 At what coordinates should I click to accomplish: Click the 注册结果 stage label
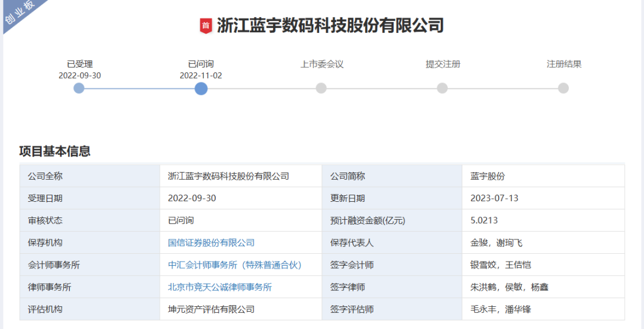[x=564, y=64]
